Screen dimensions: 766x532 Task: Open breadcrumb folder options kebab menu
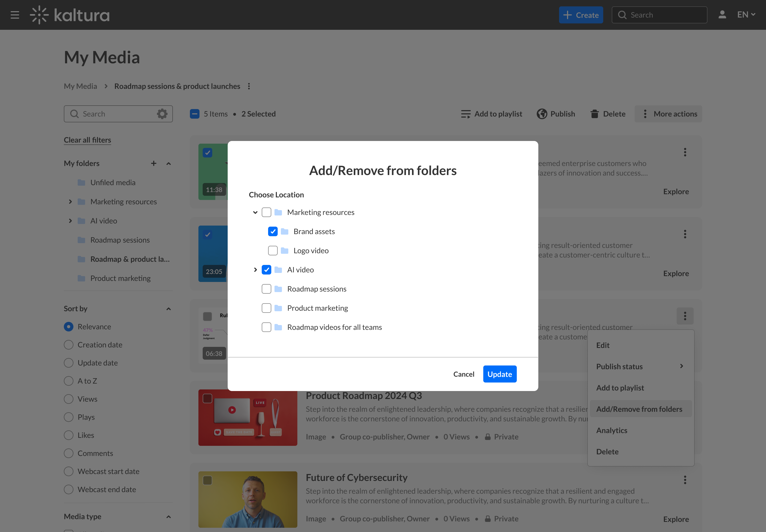tap(249, 86)
